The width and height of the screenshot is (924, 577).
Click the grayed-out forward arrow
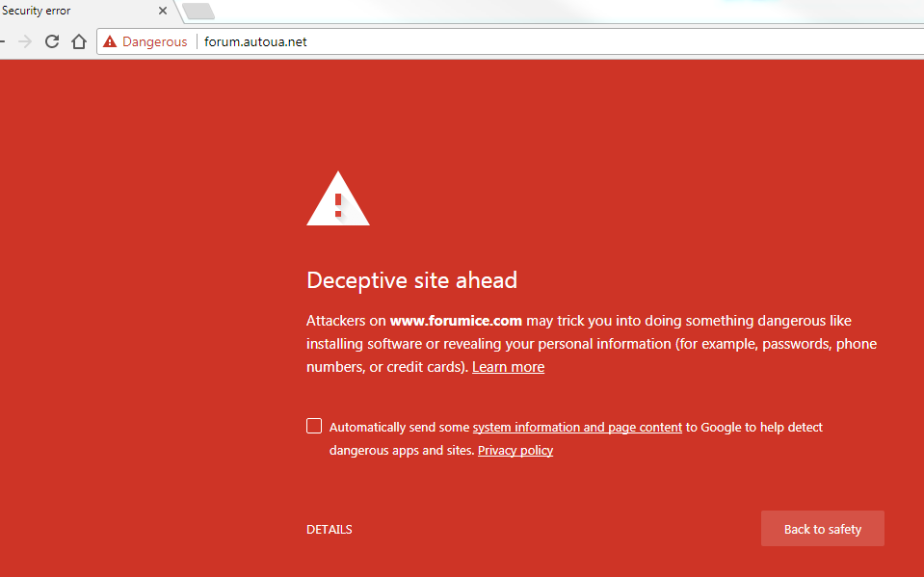pos(25,41)
